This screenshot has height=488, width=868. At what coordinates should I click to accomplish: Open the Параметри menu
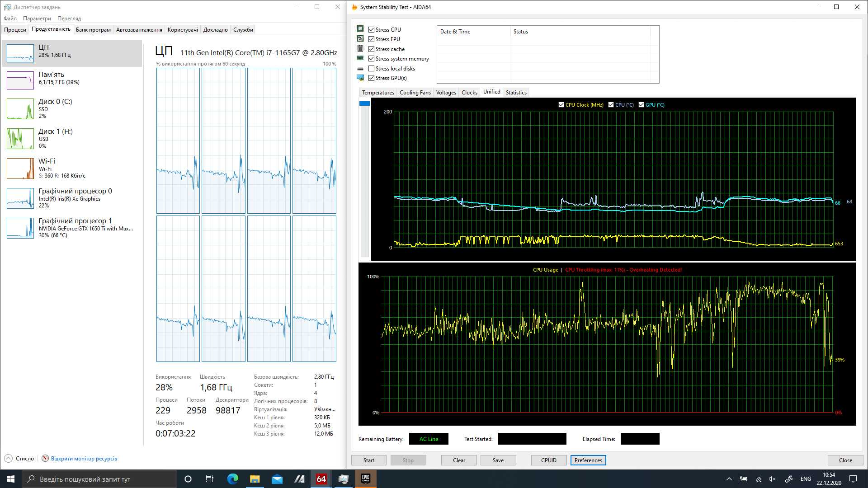coord(37,19)
